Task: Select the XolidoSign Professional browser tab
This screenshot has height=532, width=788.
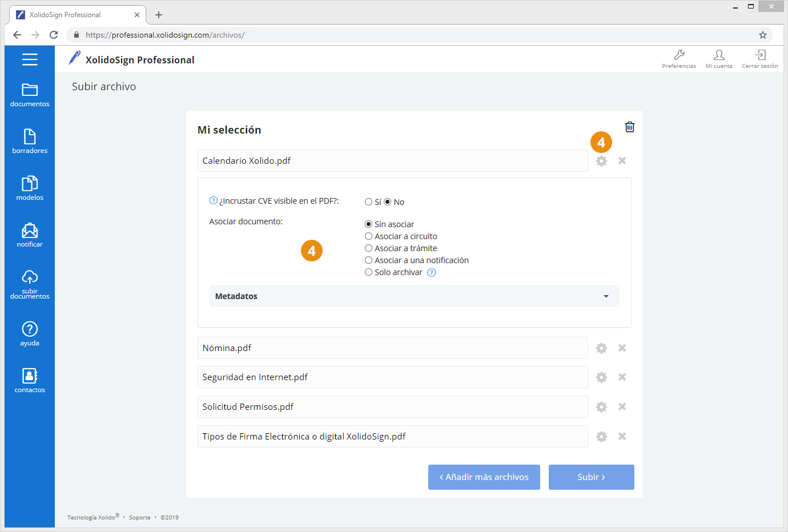Action: (77, 15)
